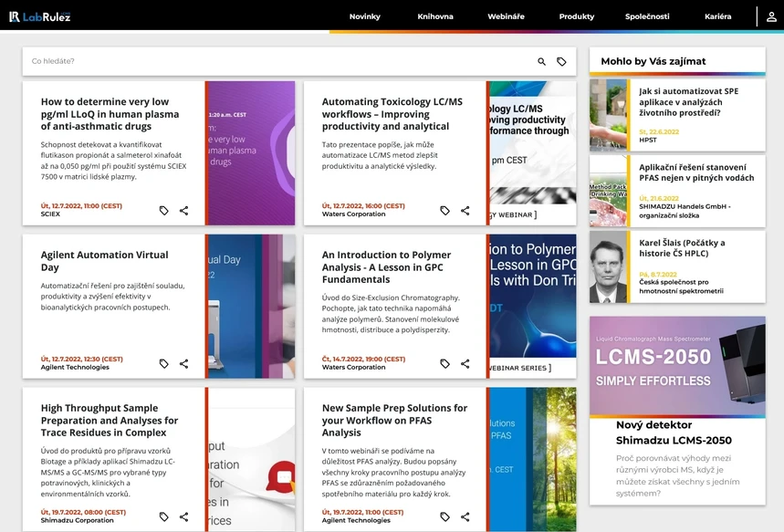Click the search magnifier icon
The width and height of the screenshot is (784, 532).
[541, 61]
